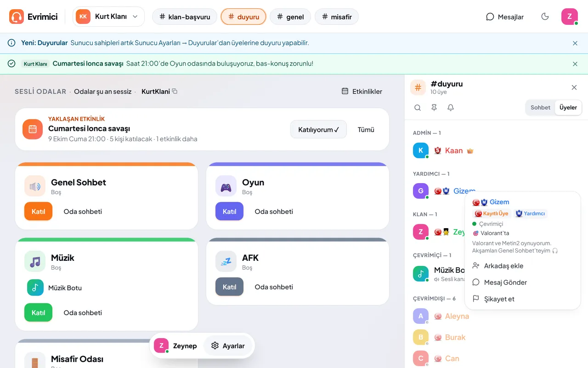Image resolution: width=588 pixels, height=368 pixels.
Task: Click the Evrimici headset logo
Action: tap(17, 17)
